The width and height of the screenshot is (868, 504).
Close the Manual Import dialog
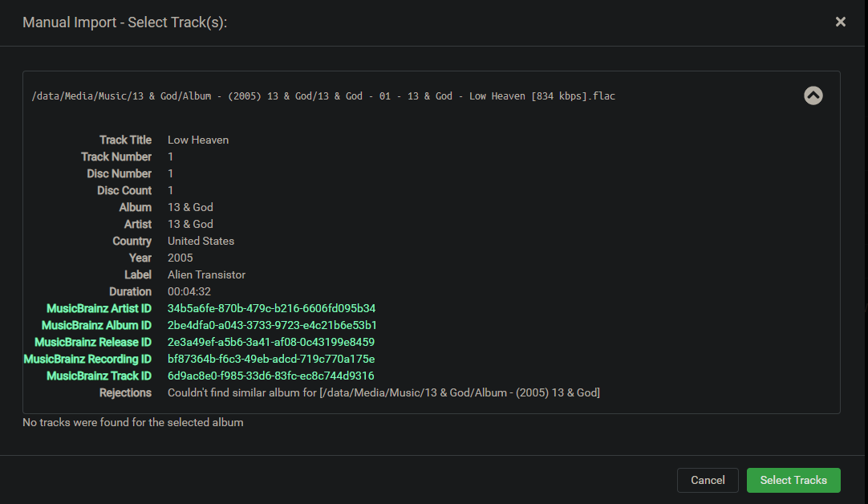[x=840, y=22]
